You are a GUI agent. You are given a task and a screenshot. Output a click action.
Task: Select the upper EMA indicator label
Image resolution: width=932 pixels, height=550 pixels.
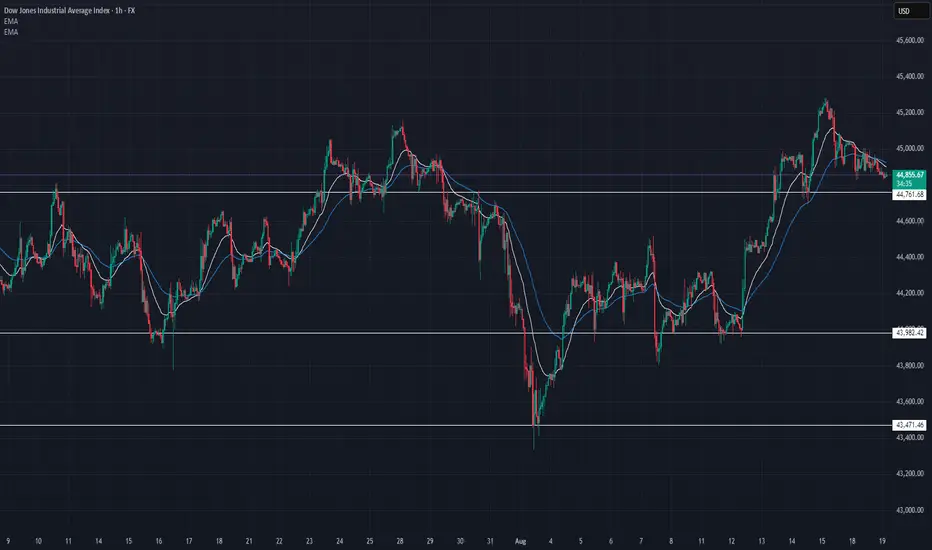coord(10,21)
